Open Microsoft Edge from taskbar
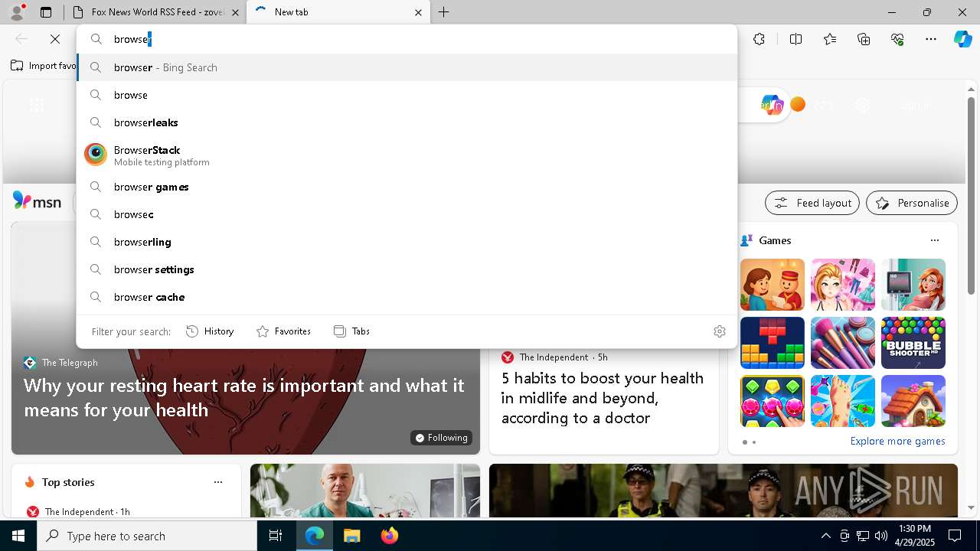 pyautogui.click(x=315, y=536)
